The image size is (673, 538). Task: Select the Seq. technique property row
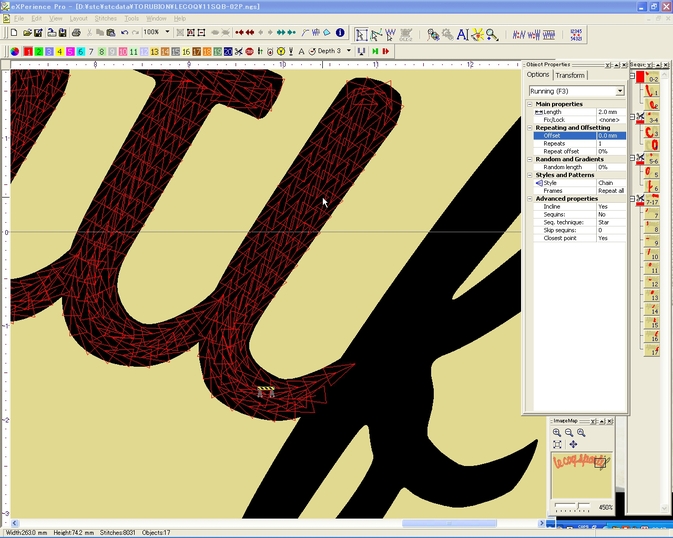coord(579,222)
